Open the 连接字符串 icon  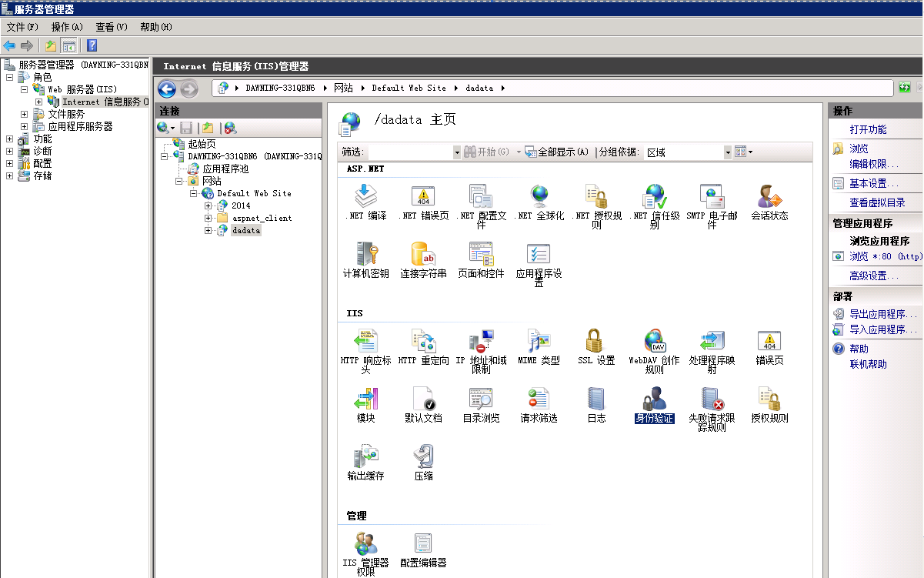coord(423,260)
